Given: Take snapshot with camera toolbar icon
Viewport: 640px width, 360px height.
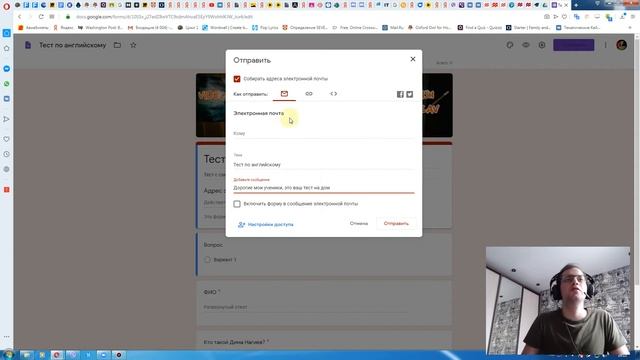Looking at the screenshot, I should [x=547, y=17].
